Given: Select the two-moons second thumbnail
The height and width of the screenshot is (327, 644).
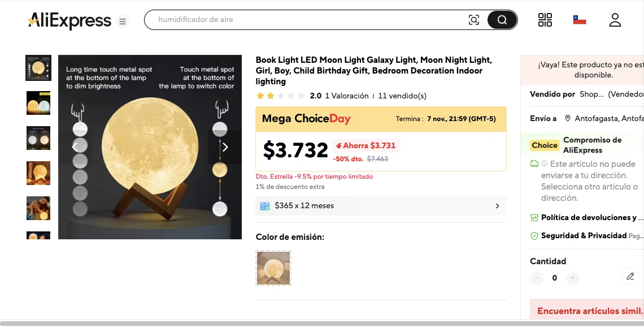Looking at the screenshot, I should point(38,103).
